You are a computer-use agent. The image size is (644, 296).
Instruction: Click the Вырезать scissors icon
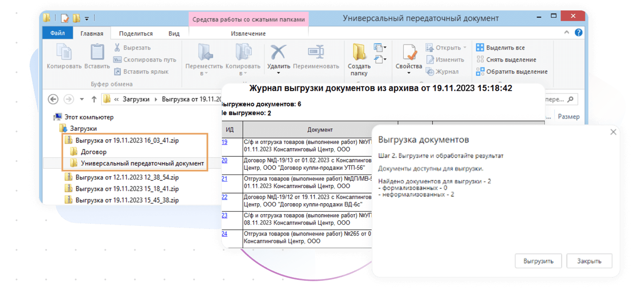(117, 47)
